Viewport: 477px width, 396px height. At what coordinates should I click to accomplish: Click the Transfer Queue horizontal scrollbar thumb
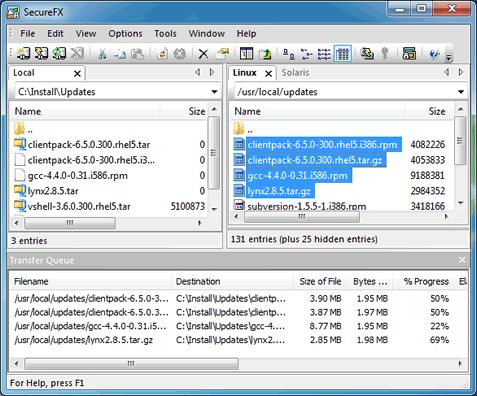tap(131, 363)
